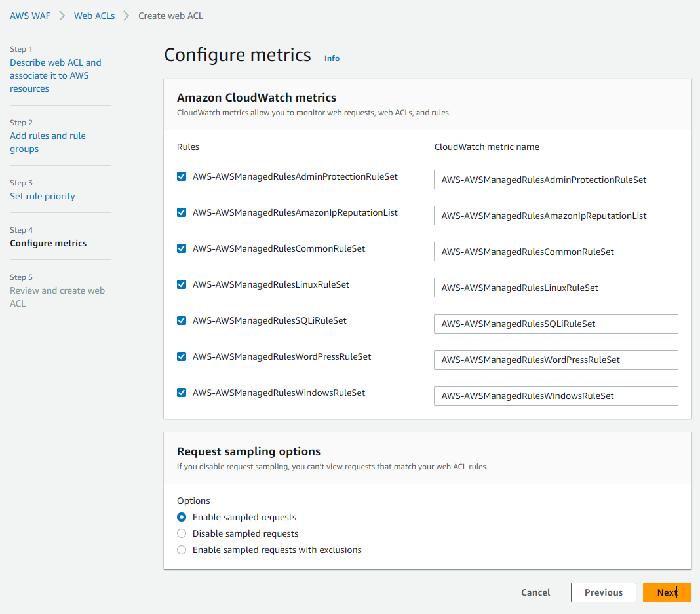The width and height of the screenshot is (700, 614).
Task: Uncheck WordPressRuleSet rule checkbox
Action: coord(182,356)
